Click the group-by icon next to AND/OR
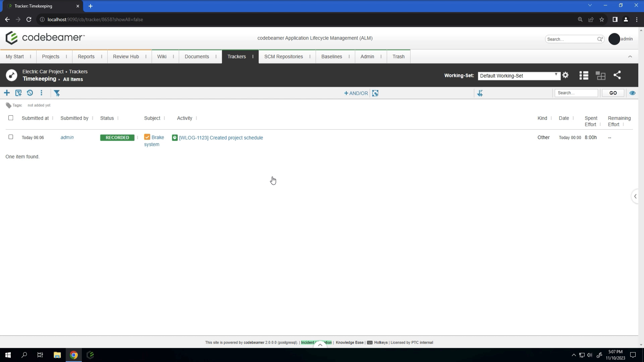The image size is (644, 362). (375, 93)
